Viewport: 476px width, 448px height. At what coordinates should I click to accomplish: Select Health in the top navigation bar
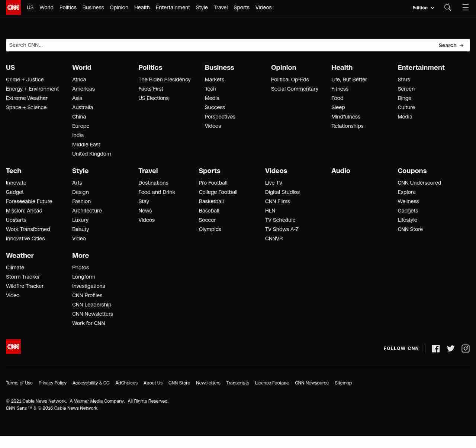pos(142,7)
